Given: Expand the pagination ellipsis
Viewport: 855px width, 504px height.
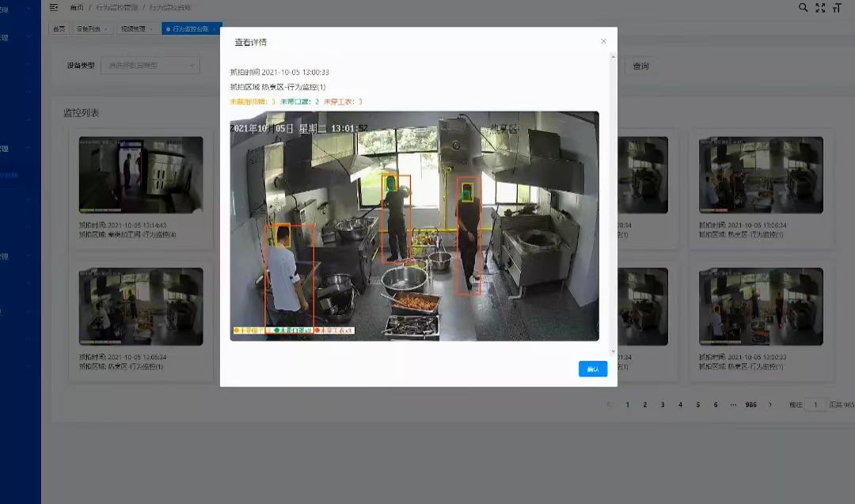Looking at the screenshot, I should coord(733,404).
